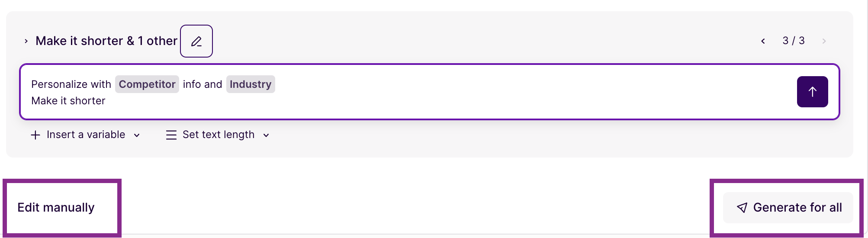Click the plus icon for Insert a variable
Image resolution: width=868 pixels, height=238 pixels.
coord(35,135)
